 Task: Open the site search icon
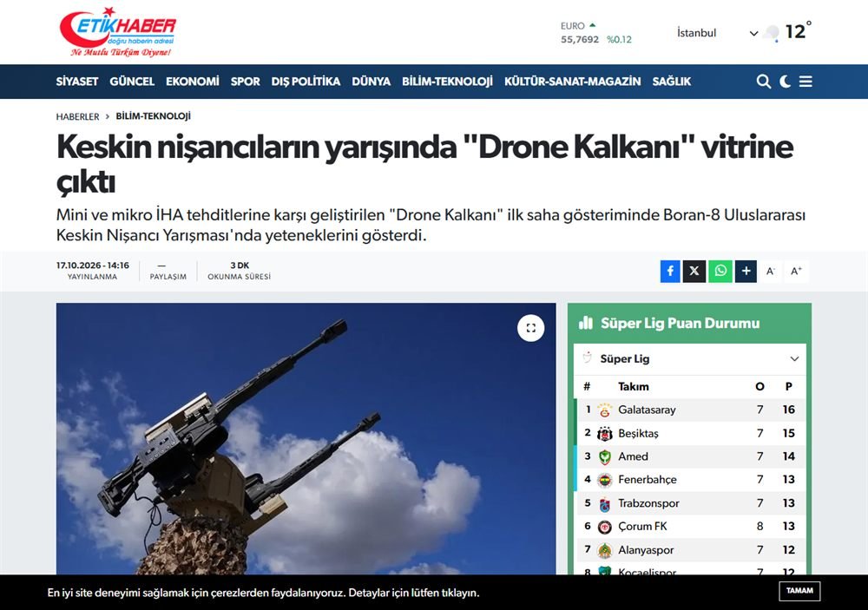(763, 82)
